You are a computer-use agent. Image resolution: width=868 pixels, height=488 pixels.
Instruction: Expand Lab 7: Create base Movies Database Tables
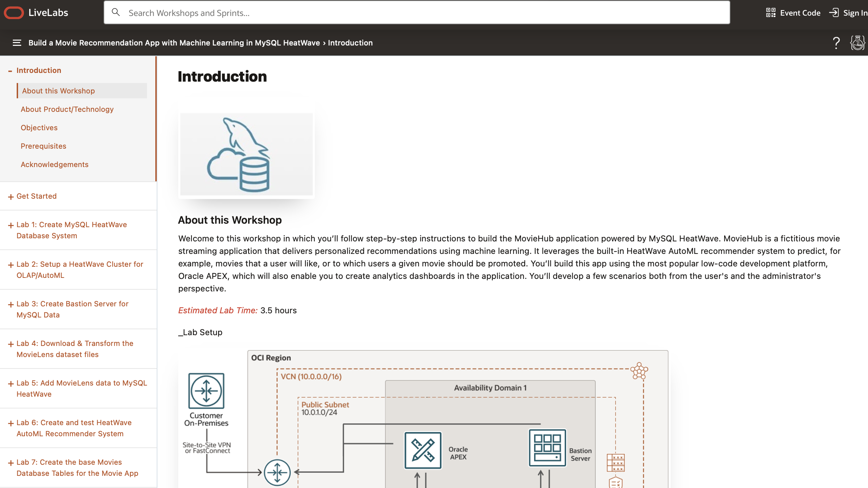[10, 462]
